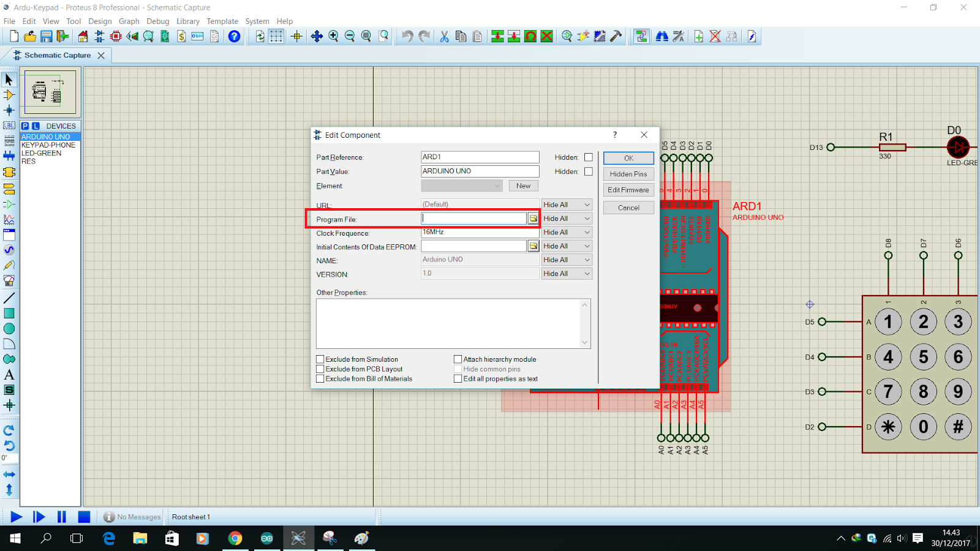
Task: Click the Paste clipboard icon
Action: 477,37
